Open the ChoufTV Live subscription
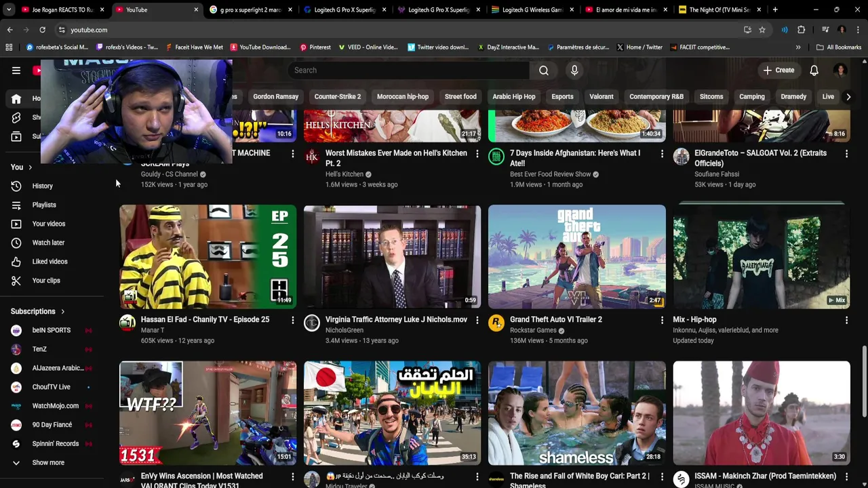 pos(52,387)
